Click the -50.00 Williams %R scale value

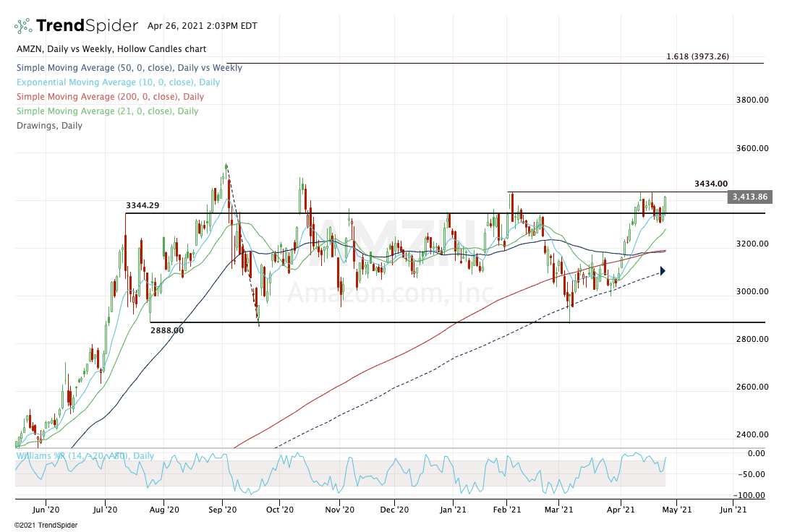coord(753,474)
